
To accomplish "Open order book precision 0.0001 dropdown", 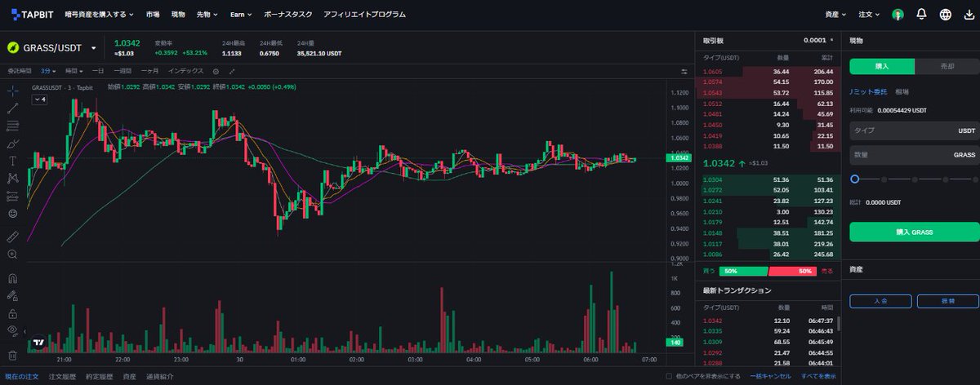I will 819,39.
